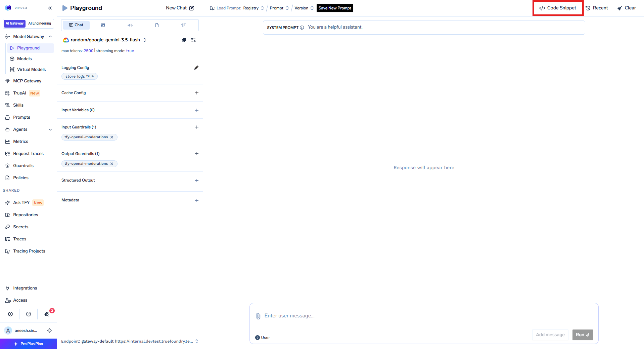Open settings gear icon in sidebar footer

pos(10,314)
